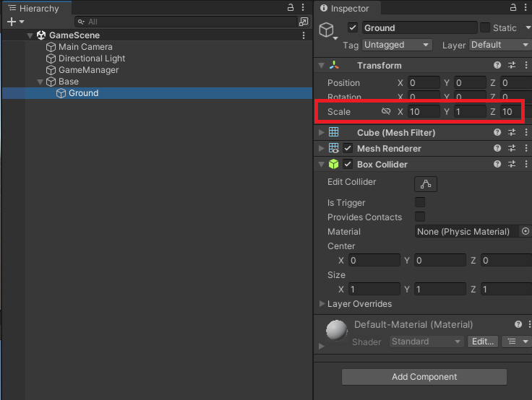Click the Hierarchy panel lock icon
Viewport: 532px width, 400px height.
point(291,7)
